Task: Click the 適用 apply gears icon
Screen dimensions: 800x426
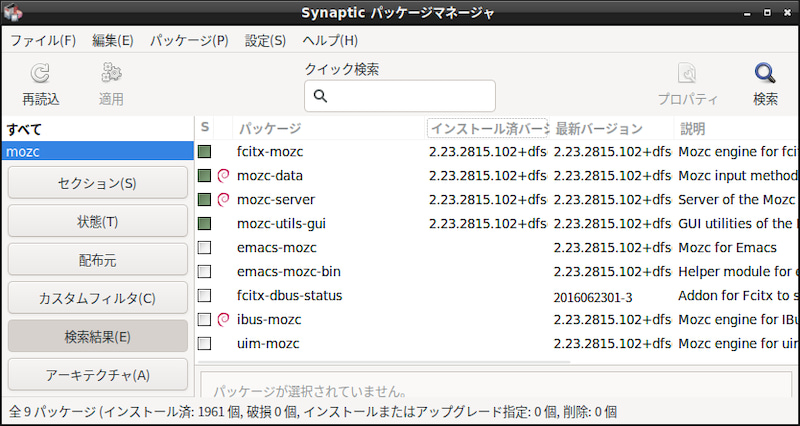Action: coord(111,73)
